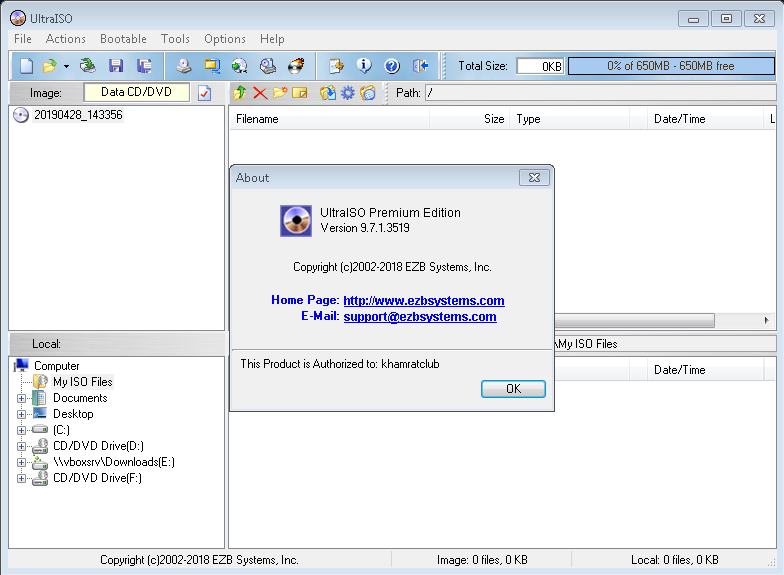Click the blue info bubble icon
This screenshot has width=784, height=575.
[x=364, y=66]
